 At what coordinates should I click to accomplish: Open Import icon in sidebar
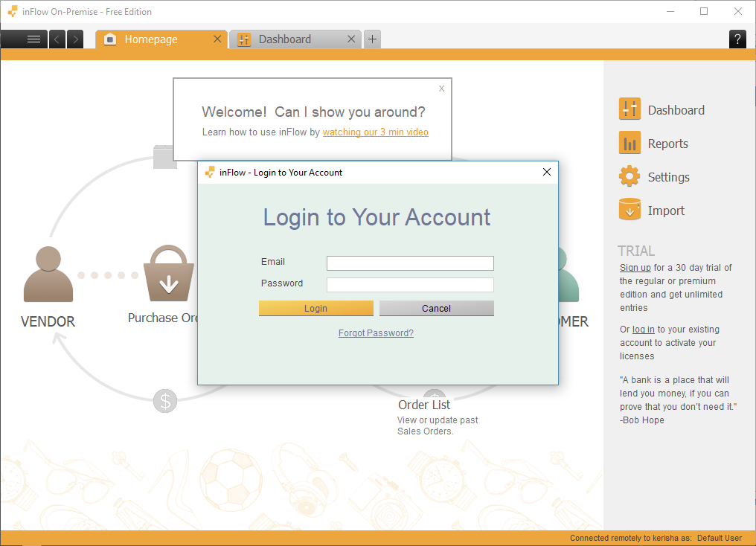pos(630,210)
